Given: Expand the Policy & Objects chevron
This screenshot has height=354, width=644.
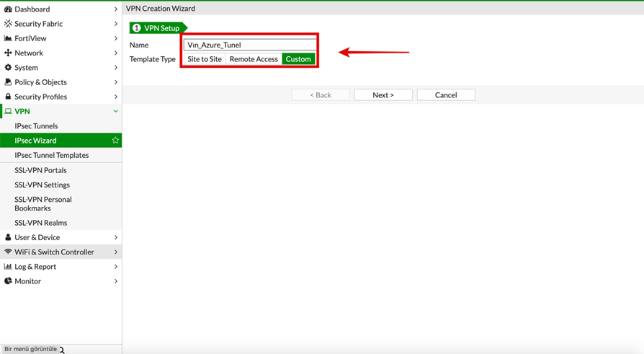Looking at the screenshot, I should coord(116,82).
